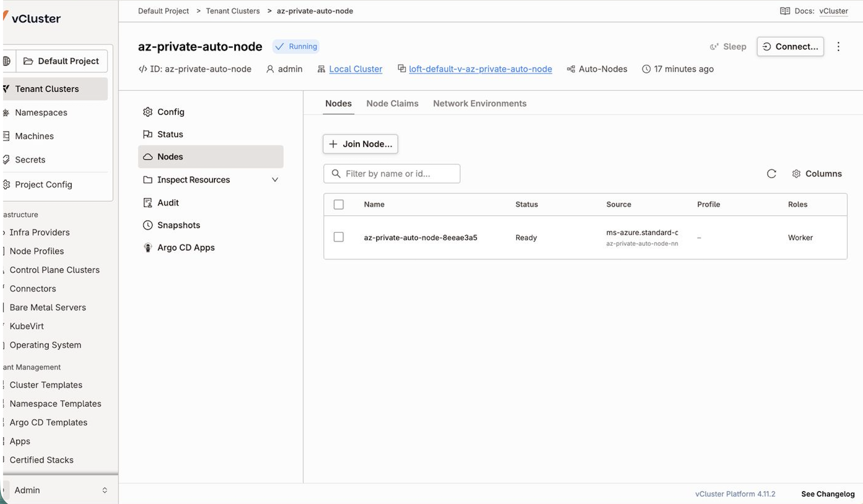
Task: Click the refresh nodes list icon
Action: click(771, 173)
